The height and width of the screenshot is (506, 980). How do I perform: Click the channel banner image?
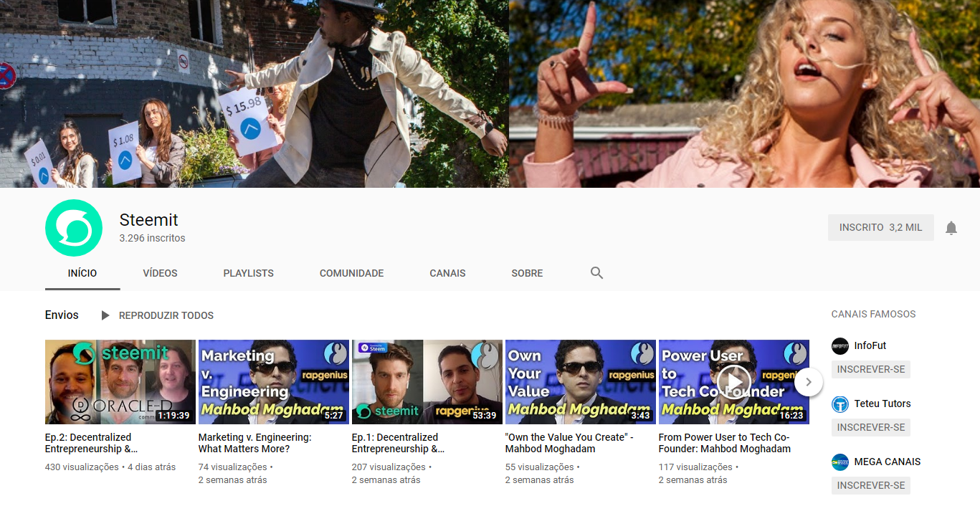click(490, 94)
